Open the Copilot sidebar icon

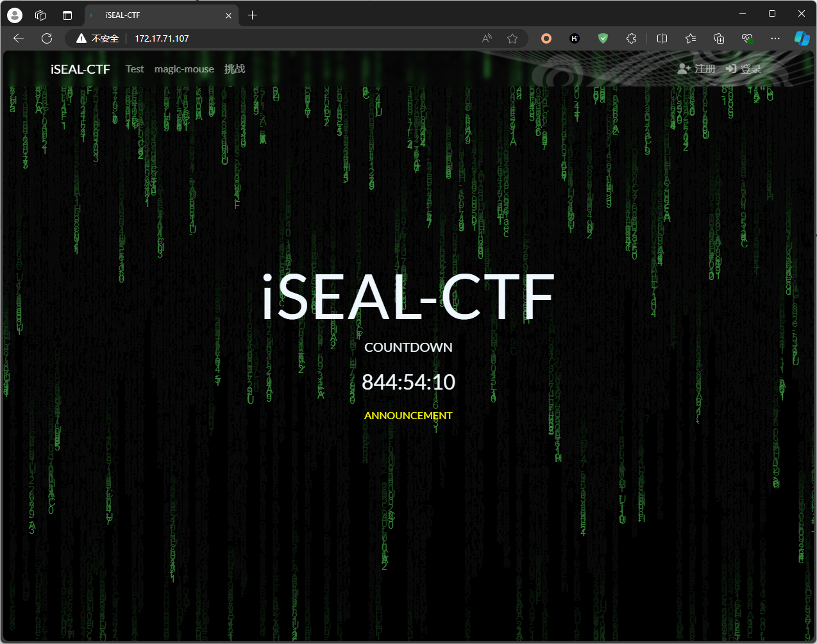(802, 38)
